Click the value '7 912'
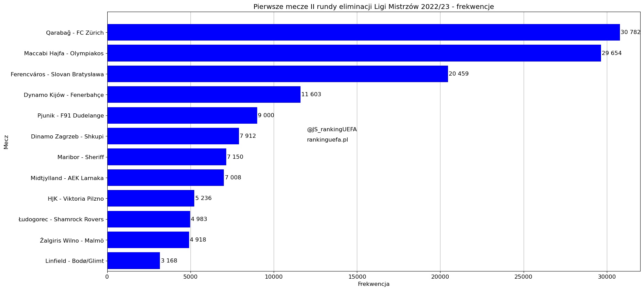The image size is (644, 290). [x=248, y=136]
